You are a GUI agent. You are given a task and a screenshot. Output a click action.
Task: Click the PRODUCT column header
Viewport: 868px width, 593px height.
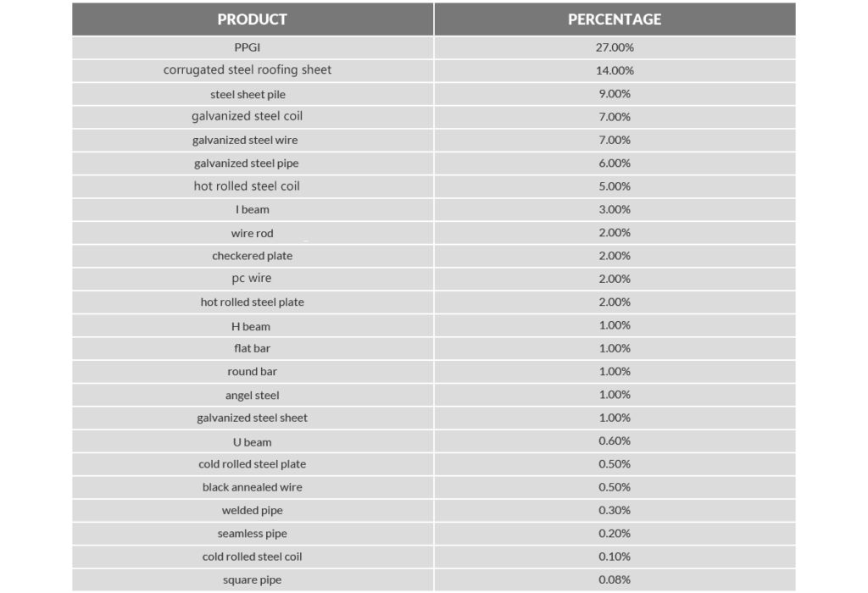pyautogui.click(x=252, y=19)
